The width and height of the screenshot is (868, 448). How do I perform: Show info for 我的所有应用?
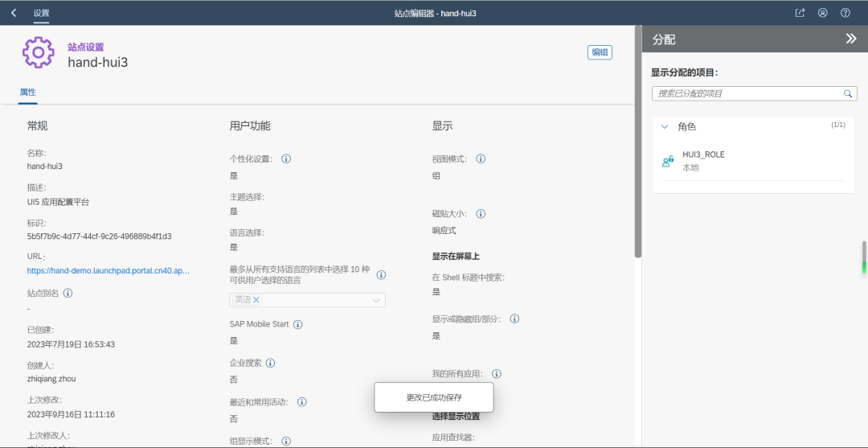497,374
